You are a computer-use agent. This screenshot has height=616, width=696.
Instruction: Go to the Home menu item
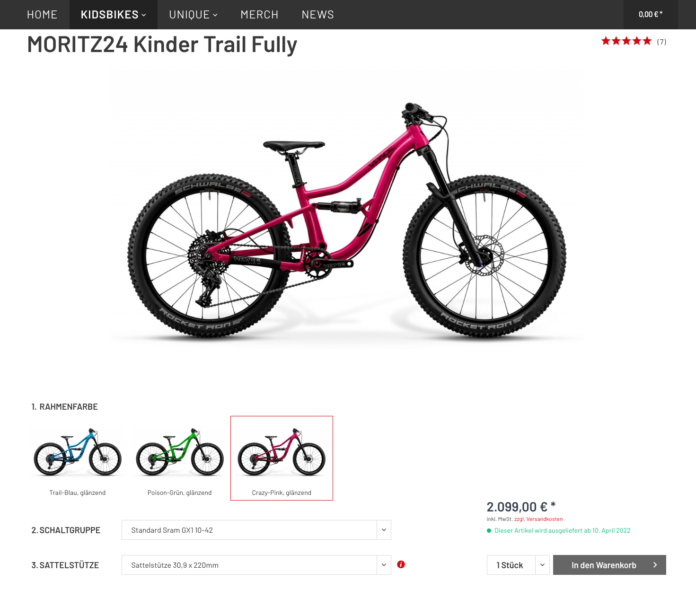pyautogui.click(x=42, y=15)
